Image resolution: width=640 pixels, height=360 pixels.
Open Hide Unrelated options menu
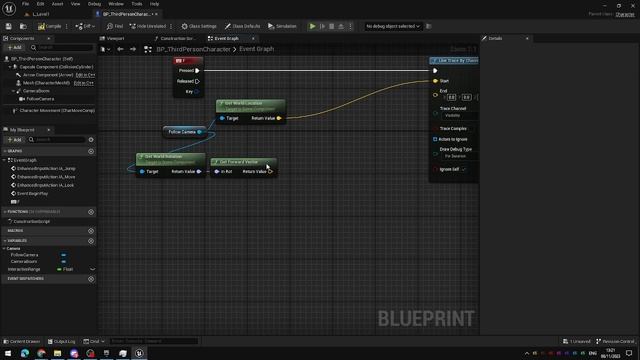click(x=171, y=26)
